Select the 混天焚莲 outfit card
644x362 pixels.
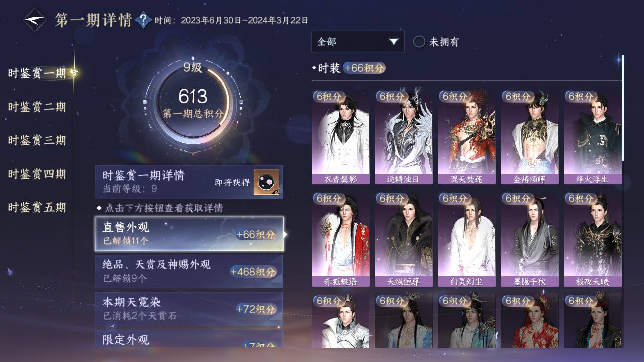(x=466, y=137)
